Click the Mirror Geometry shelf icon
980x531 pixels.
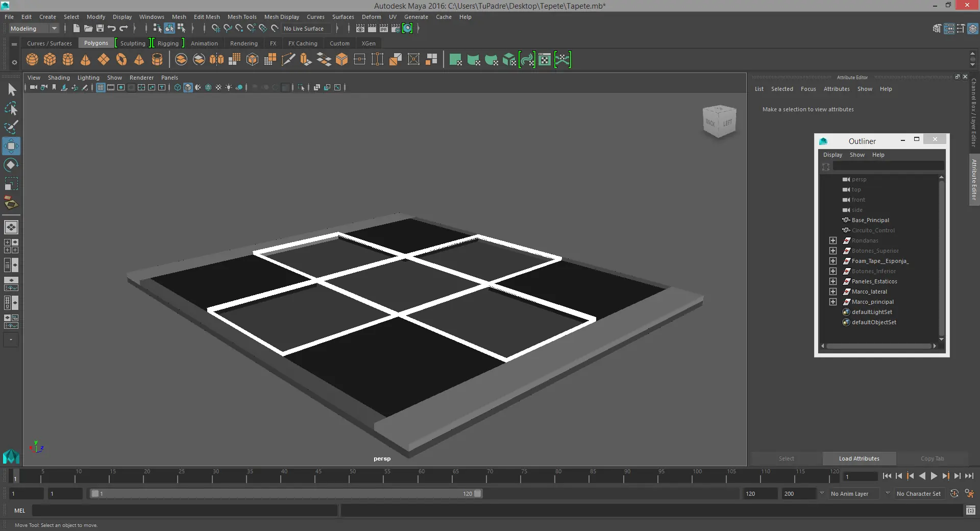click(x=217, y=60)
